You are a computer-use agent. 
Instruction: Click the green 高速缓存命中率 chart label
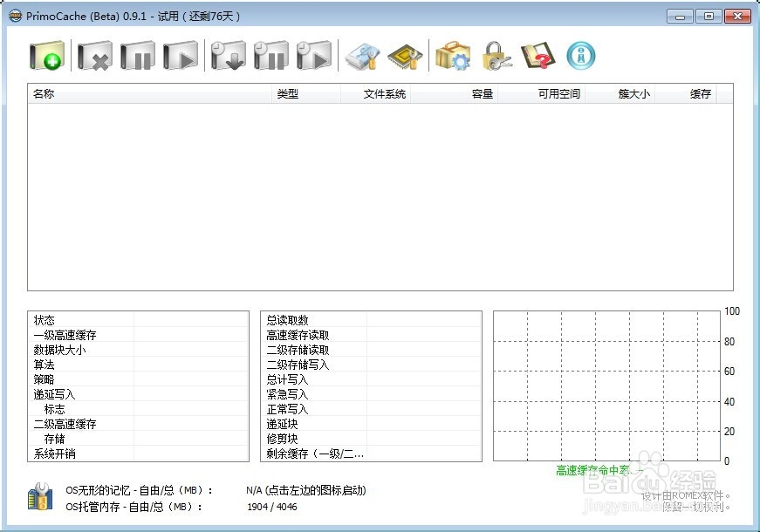click(x=599, y=470)
